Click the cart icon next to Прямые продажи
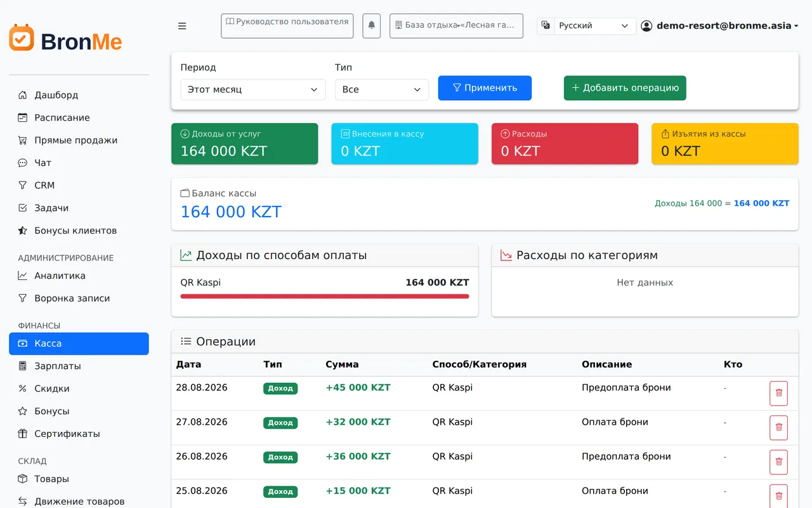 click(x=23, y=140)
